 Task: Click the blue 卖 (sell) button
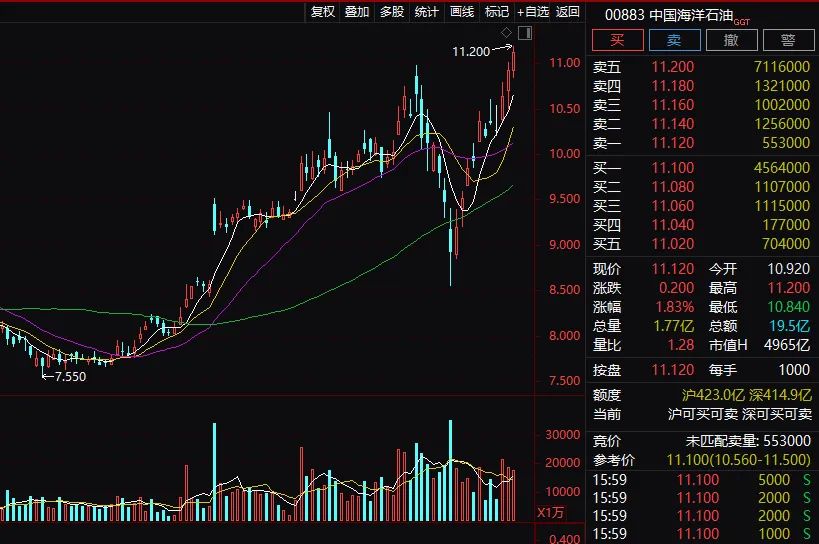coord(674,40)
